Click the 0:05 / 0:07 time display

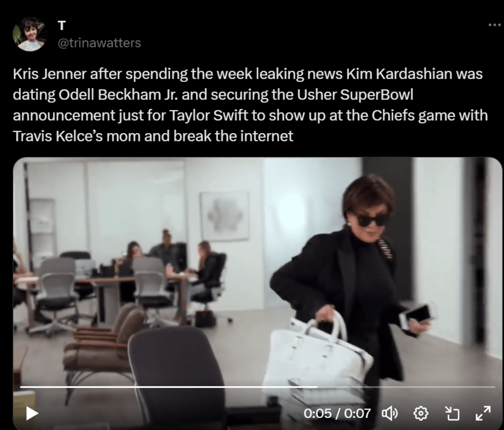pyautogui.click(x=337, y=414)
